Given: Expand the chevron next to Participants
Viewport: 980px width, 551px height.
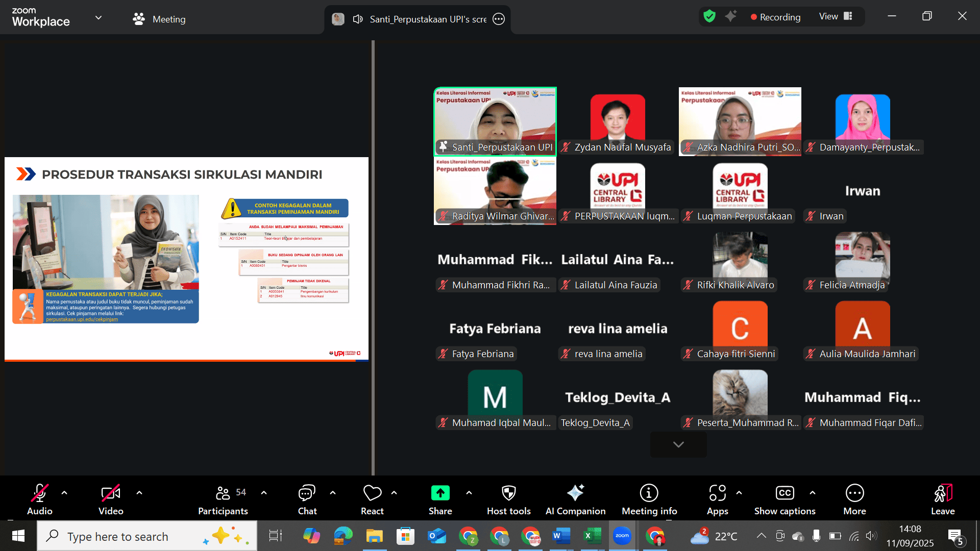Looking at the screenshot, I should click(264, 493).
